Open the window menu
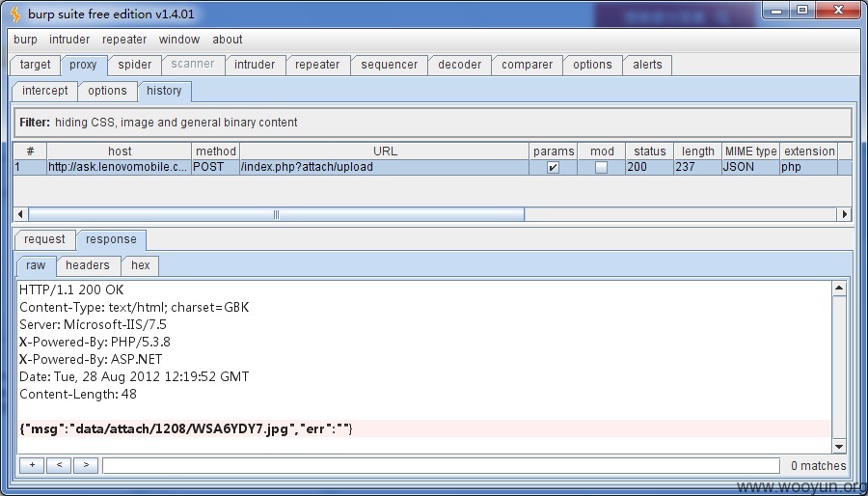Image resolution: width=868 pixels, height=496 pixels. [178, 40]
